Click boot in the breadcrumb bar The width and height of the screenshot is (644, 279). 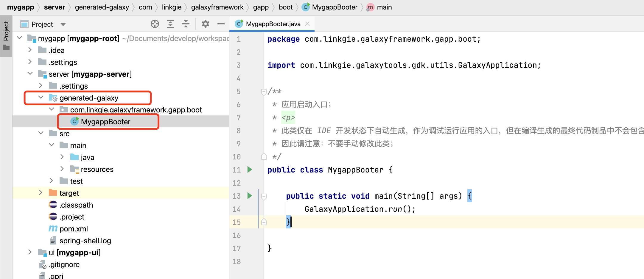286,7
